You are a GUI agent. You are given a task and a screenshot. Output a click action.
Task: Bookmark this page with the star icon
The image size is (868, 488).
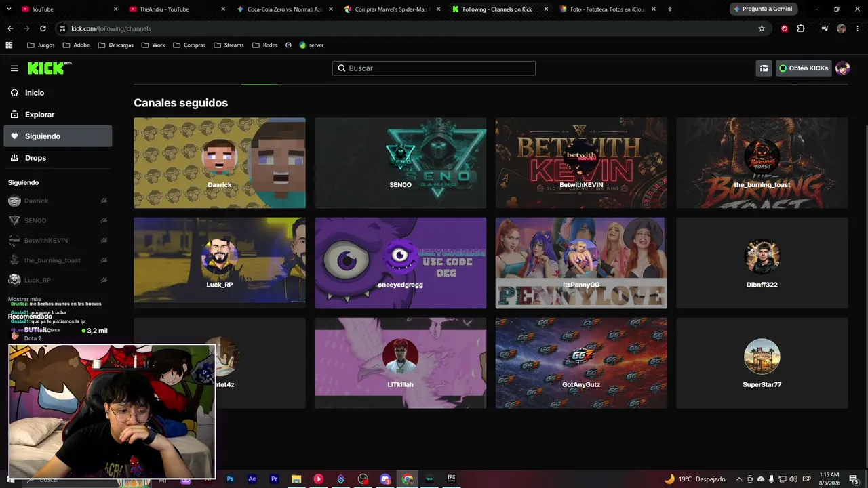(x=762, y=28)
